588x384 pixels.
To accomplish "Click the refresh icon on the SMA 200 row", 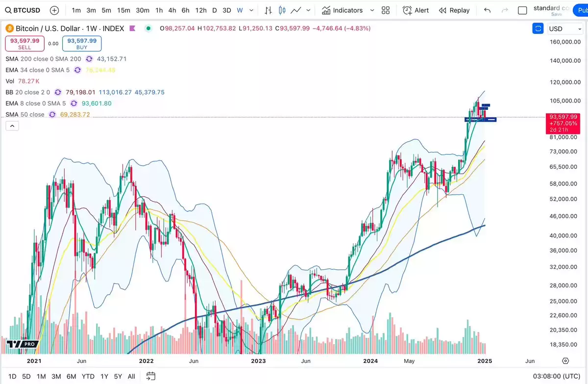I will [x=89, y=59].
